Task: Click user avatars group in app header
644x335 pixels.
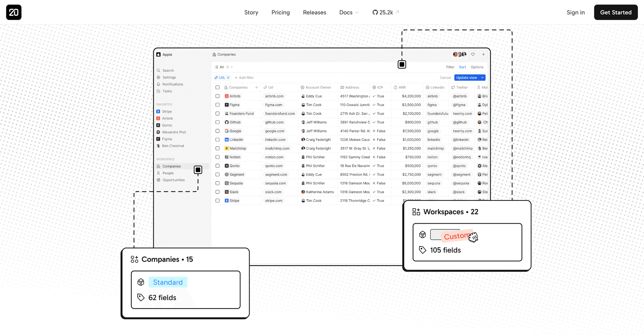Action: coord(460,54)
